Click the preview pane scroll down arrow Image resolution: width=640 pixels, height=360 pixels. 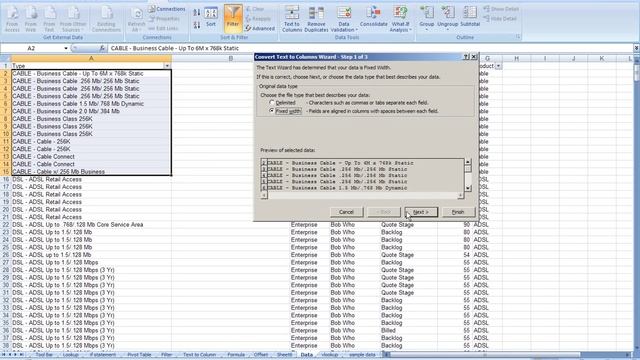coord(468,188)
